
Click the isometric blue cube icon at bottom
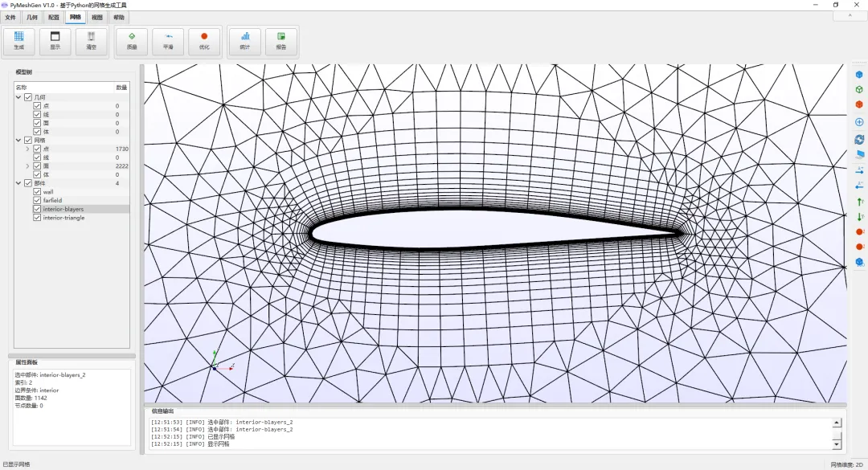pos(859,262)
